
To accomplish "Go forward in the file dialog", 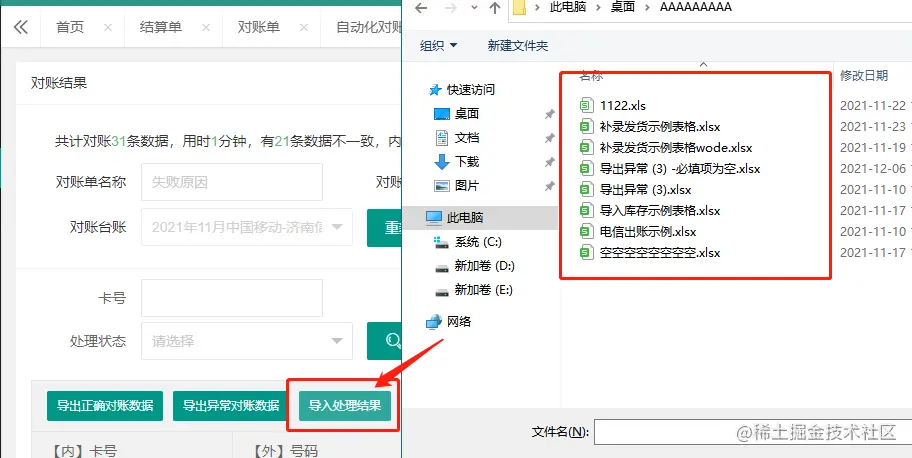I will click(x=451, y=8).
